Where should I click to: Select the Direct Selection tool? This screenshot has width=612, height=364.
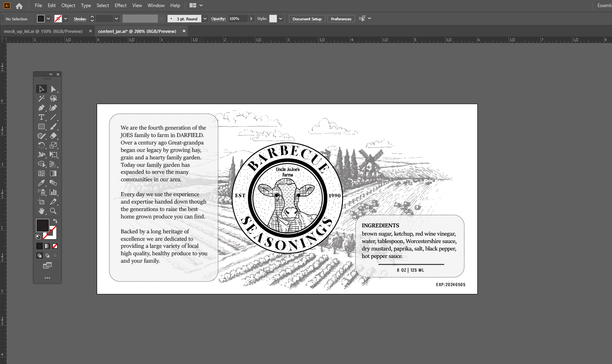[54, 89]
